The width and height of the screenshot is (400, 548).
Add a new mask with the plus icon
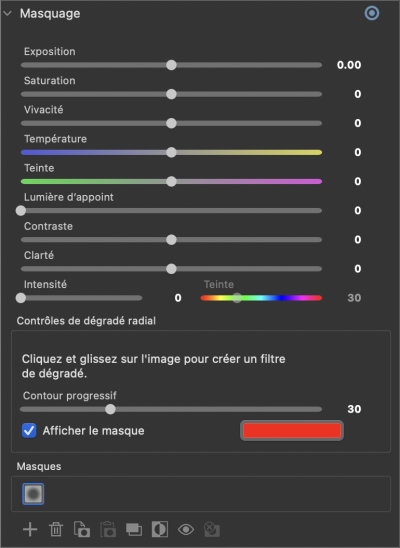30,529
